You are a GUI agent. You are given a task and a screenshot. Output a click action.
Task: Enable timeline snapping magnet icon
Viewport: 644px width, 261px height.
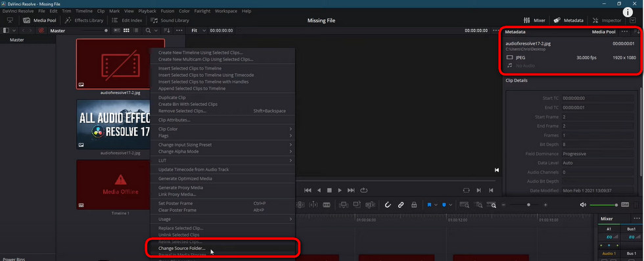click(x=387, y=204)
